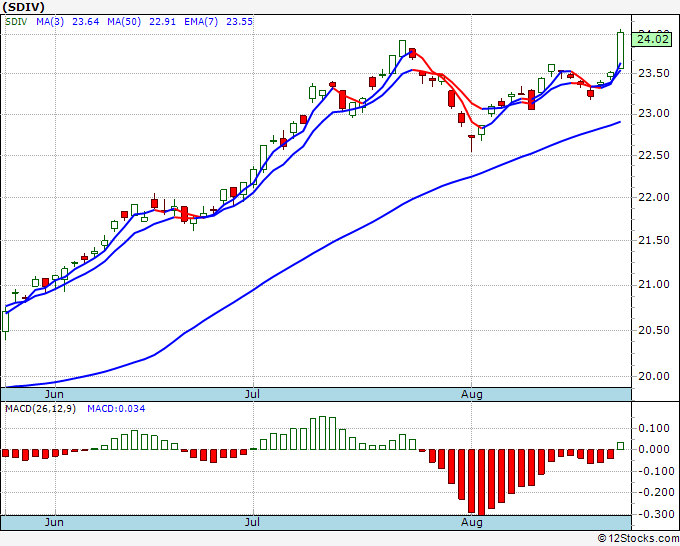The width and height of the screenshot is (680, 546).
Task: Click the latest green MACD histogram bar
Action: [x=621, y=446]
